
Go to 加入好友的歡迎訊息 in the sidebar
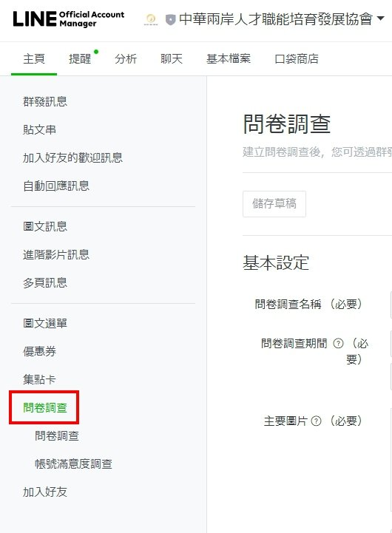pos(72,157)
